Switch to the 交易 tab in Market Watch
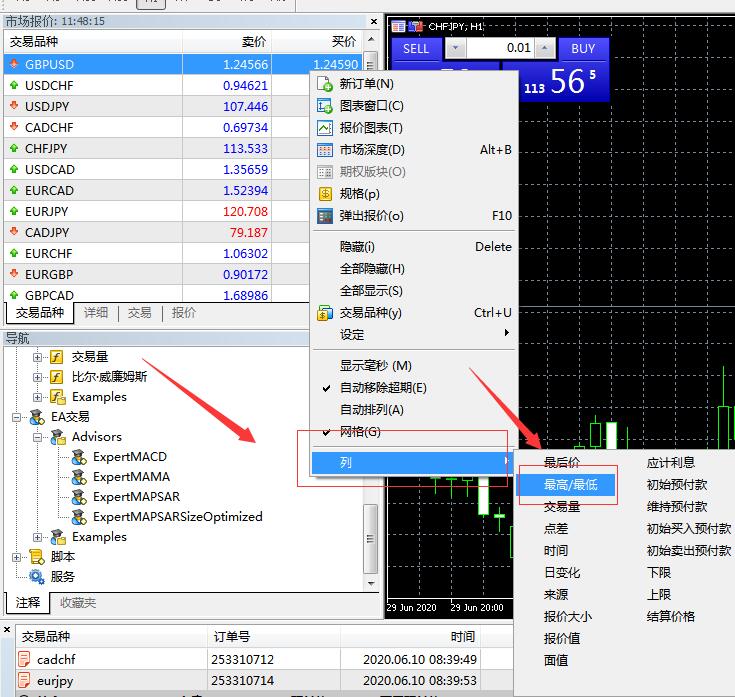The width and height of the screenshot is (735, 697). pyautogui.click(x=140, y=313)
